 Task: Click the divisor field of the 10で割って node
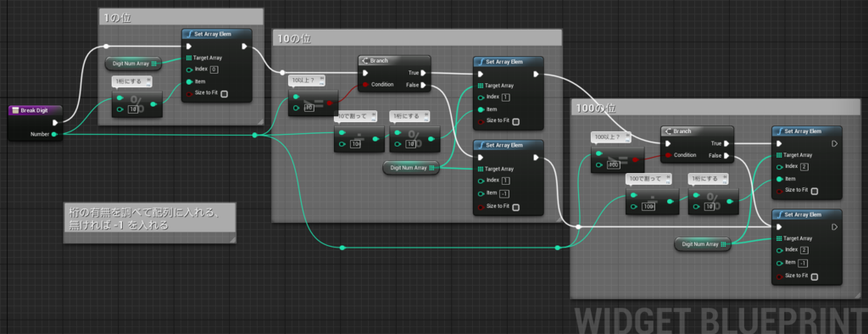356,145
